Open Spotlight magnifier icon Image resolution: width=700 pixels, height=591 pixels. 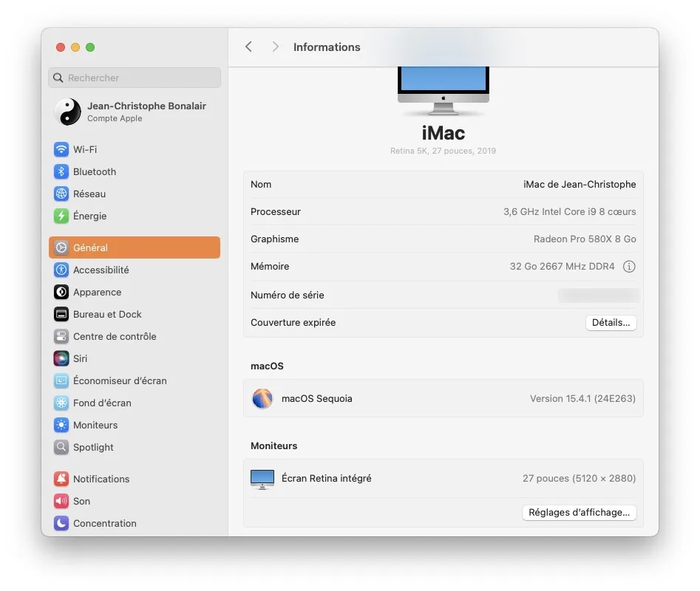[x=61, y=448]
